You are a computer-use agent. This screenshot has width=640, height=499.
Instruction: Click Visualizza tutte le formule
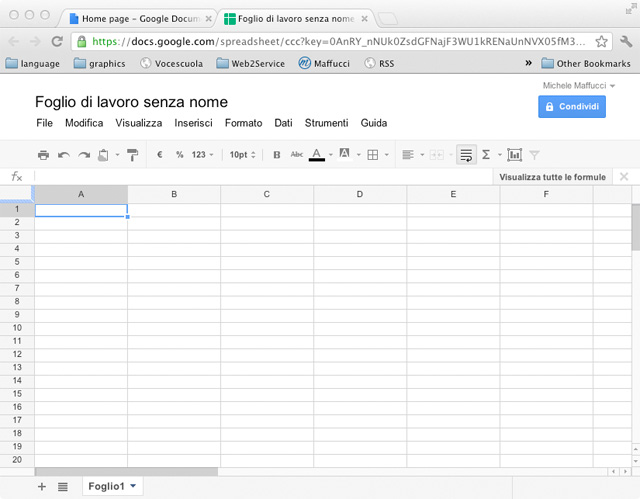point(554,177)
